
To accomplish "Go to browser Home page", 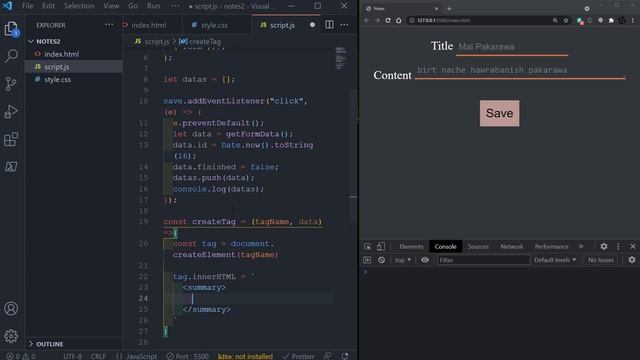I will tap(399, 20).
